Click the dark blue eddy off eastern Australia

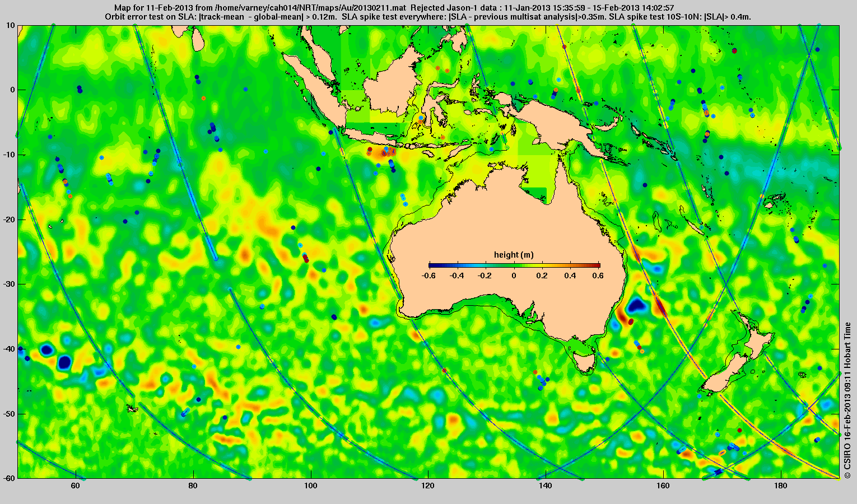[636, 306]
